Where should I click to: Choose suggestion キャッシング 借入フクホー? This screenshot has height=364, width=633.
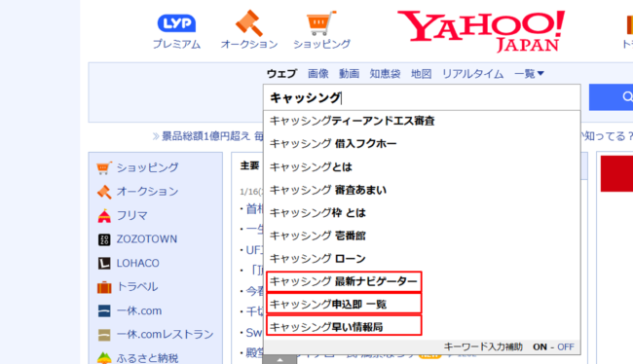point(422,144)
